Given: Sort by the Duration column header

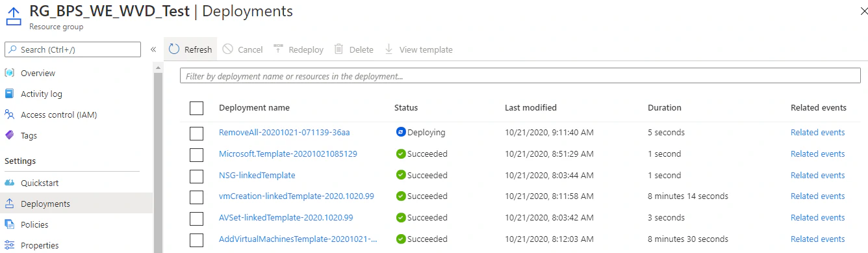Looking at the screenshot, I should coord(665,107).
